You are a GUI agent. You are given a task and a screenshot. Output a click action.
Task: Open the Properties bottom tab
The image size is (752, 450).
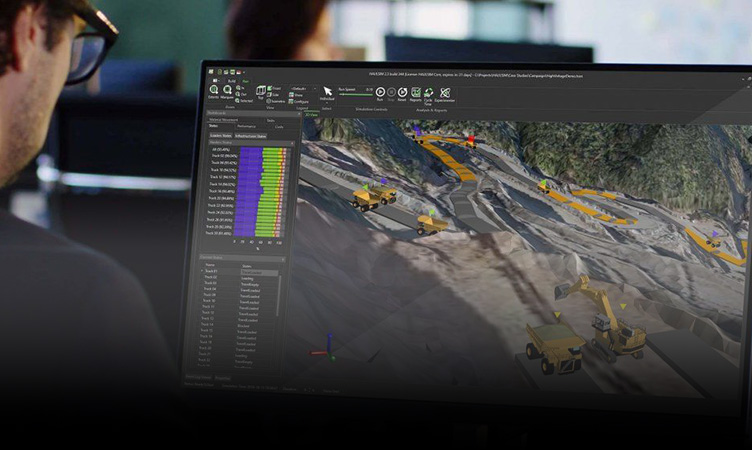[222, 378]
